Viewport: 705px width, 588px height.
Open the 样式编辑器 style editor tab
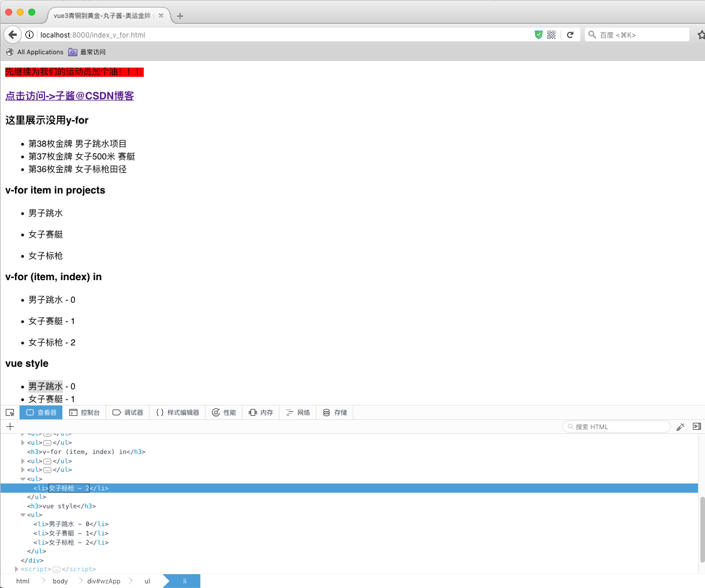177,412
